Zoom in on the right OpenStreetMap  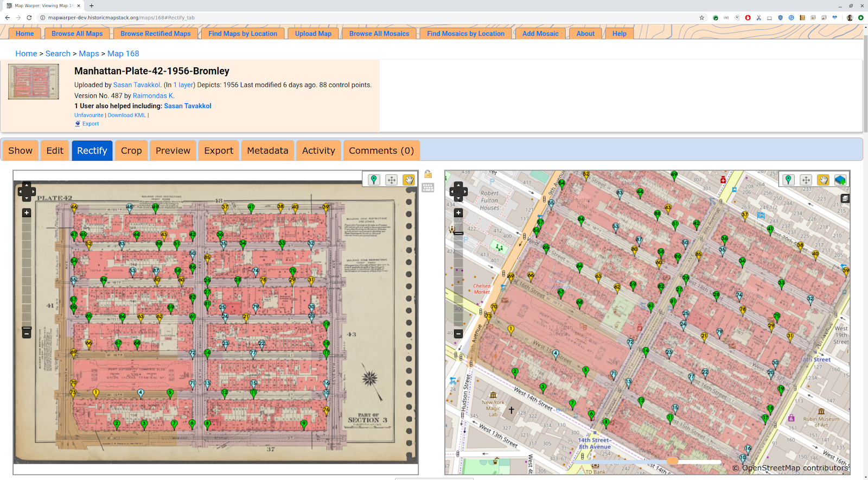point(458,213)
